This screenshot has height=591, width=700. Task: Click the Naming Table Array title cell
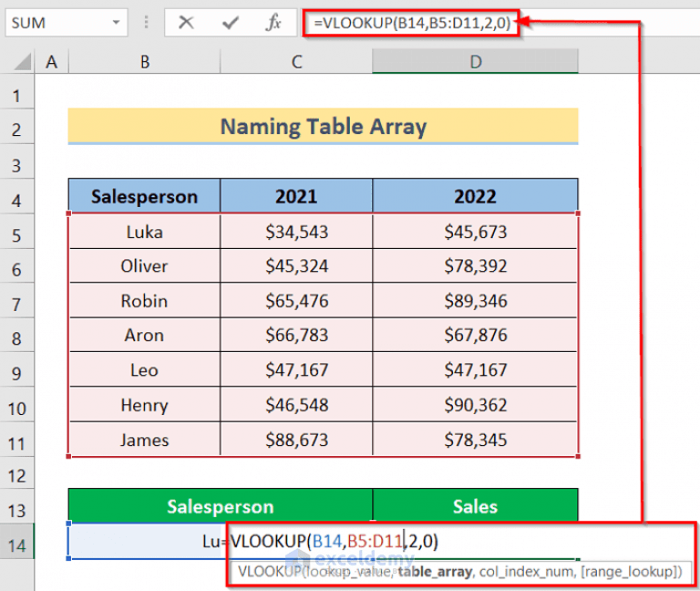(324, 127)
